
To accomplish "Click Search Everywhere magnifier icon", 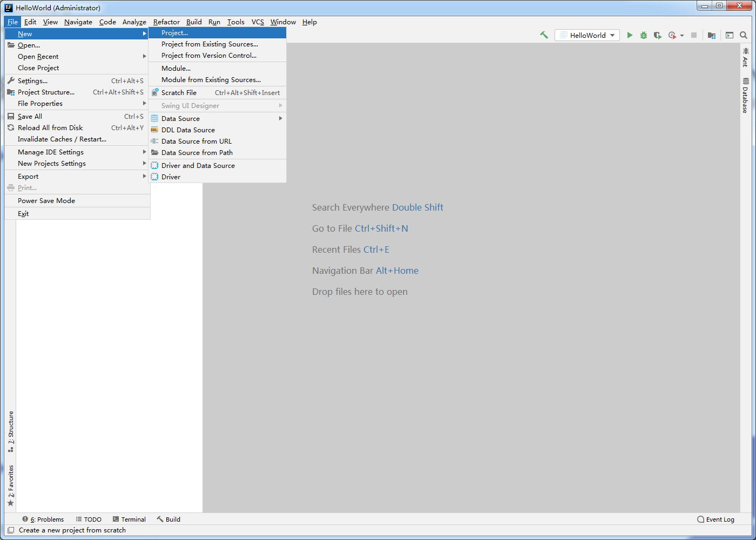I will 744,35.
